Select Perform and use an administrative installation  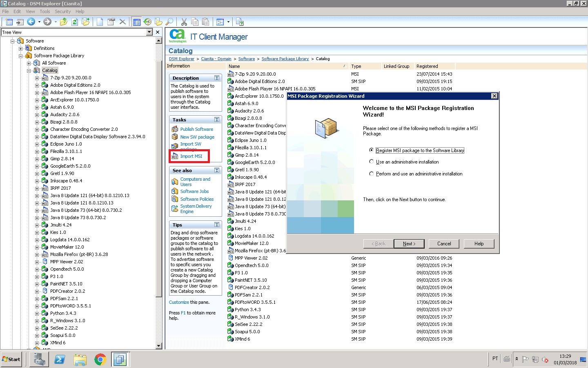[371, 174]
